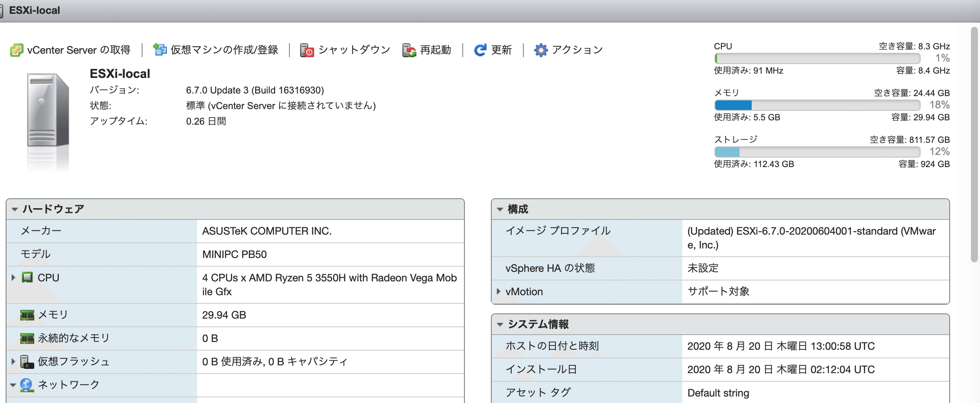Screen dimensions: 980x403
Task: Click the 状態 value 標準 text
Action: point(281,106)
